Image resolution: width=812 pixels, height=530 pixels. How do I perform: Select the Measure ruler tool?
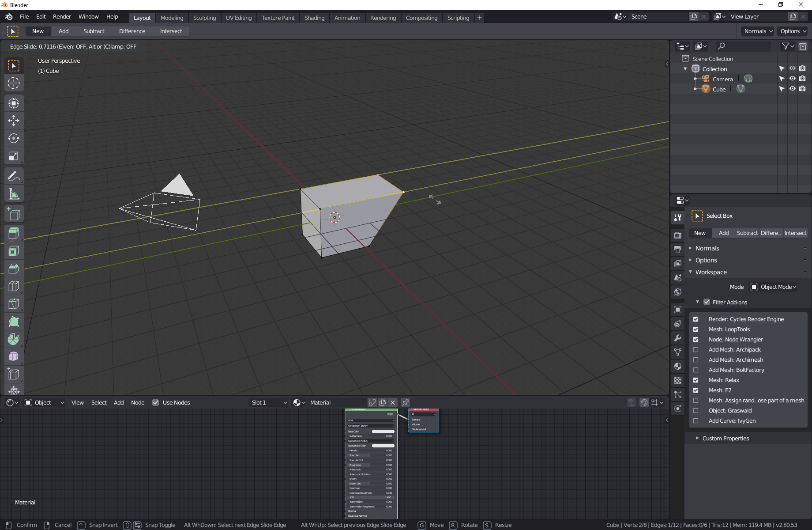14,194
